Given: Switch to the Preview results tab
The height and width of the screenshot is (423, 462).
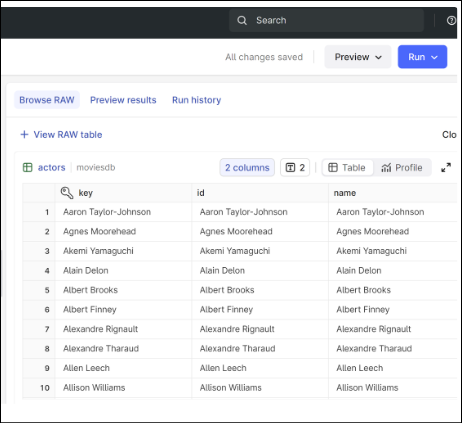Looking at the screenshot, I should (x=123, y=100).
